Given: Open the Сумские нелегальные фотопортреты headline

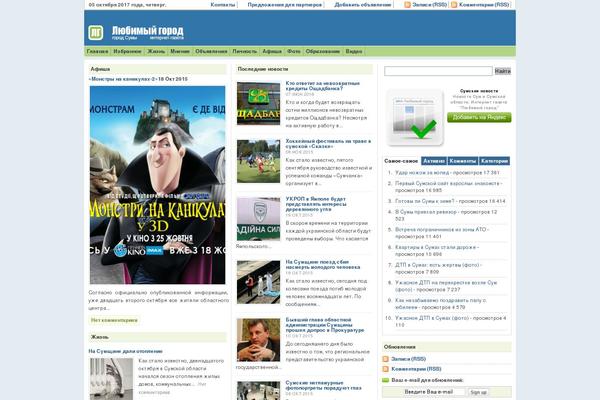Looking at the screenshot, I should tap(323, 385).
